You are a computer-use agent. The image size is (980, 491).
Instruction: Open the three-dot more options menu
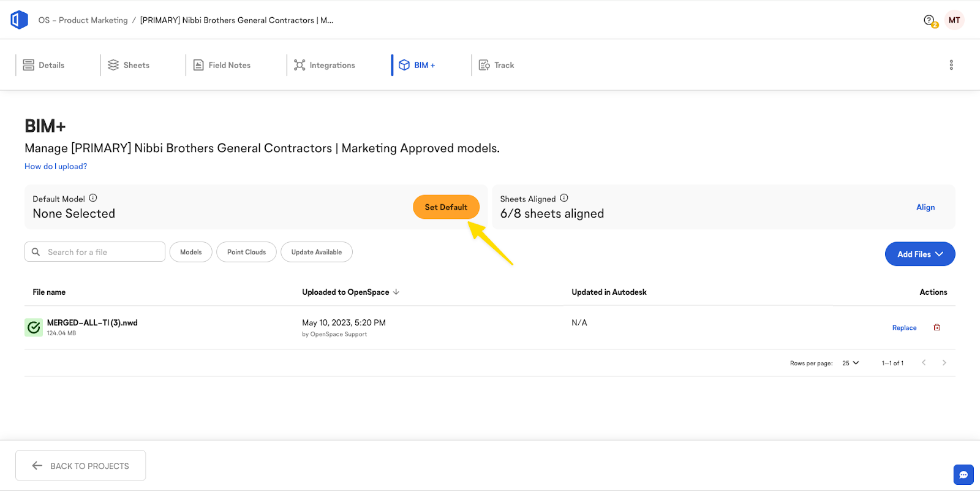coord(951,65)
